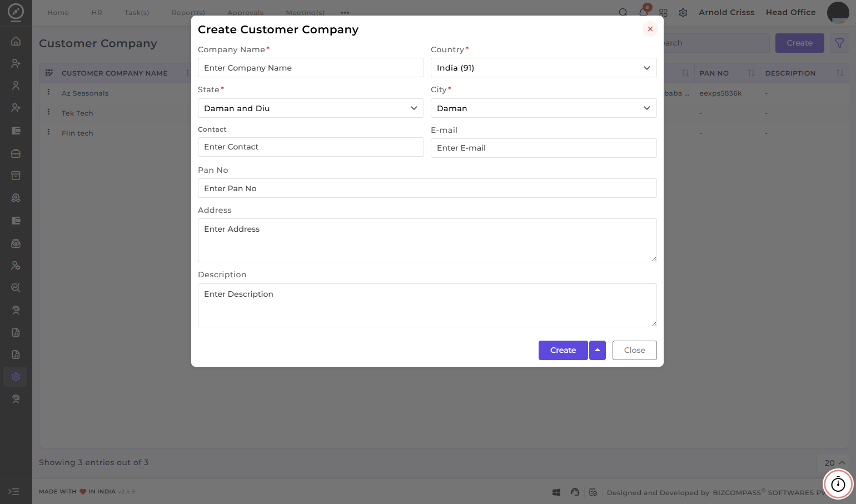
Task: Click the highlighted settings gear in sidebar
Action: [x=16, y=377]
